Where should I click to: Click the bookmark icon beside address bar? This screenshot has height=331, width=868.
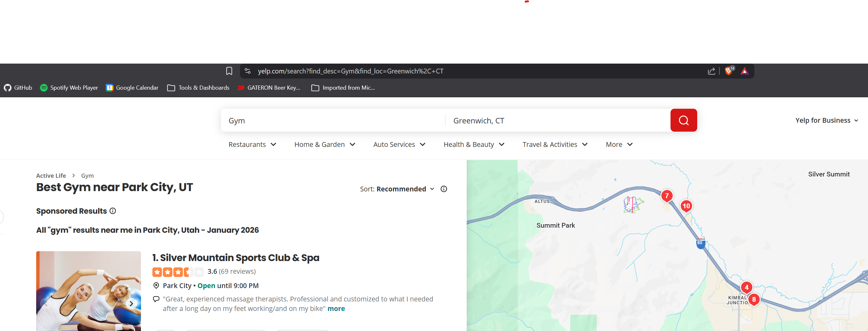pyautogui.click(x=229, y=71)
